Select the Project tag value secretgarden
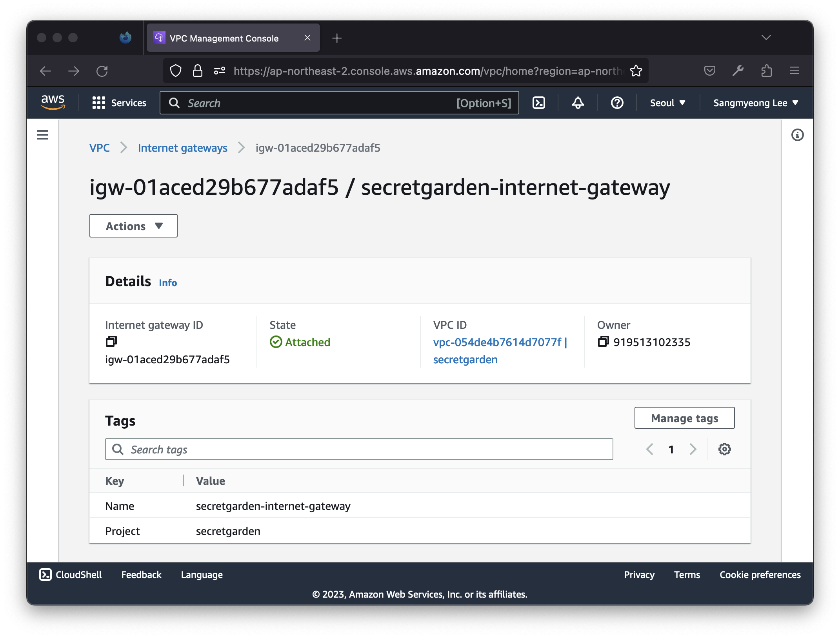The height and width of the screenshot is (638, 840). pyautogui.click(x=228, y=531)
